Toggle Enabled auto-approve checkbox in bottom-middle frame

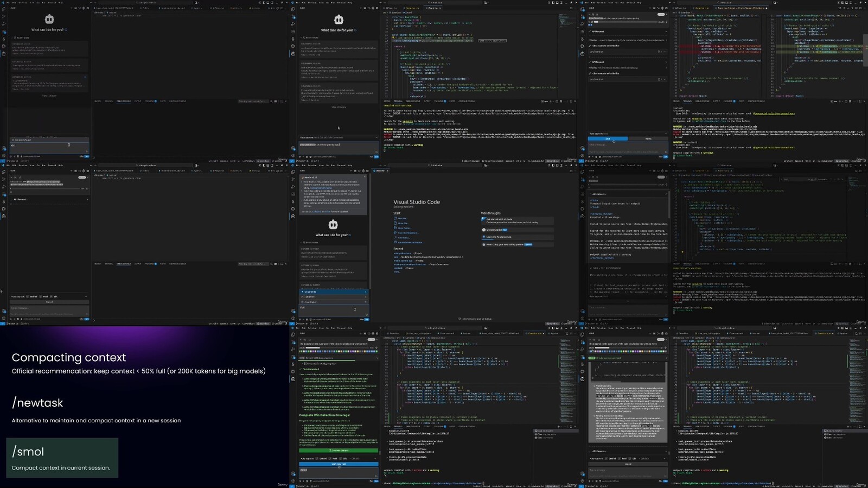coord(317,459)
